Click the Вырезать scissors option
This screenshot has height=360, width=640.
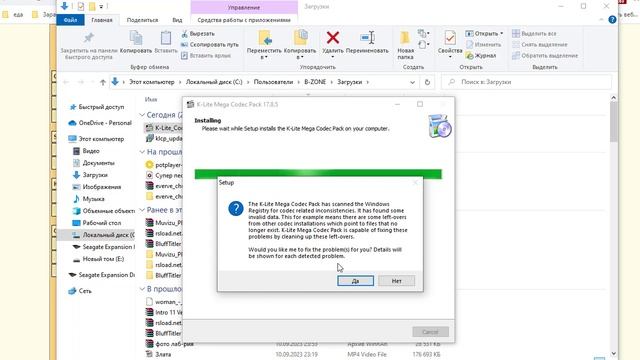[198, 33]
